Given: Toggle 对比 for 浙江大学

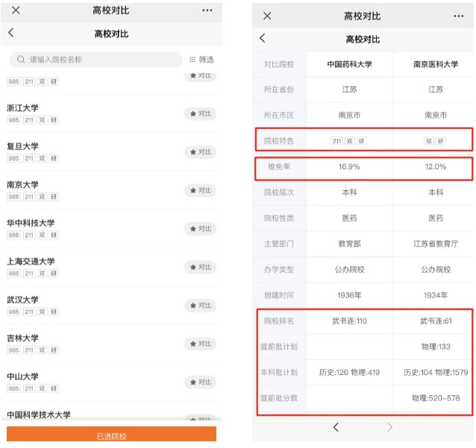Looking at the screenshot, I should pos(200,113).
